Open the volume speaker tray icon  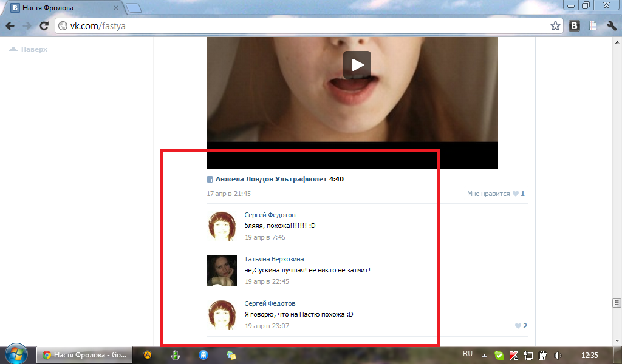(x=558, y=356)
